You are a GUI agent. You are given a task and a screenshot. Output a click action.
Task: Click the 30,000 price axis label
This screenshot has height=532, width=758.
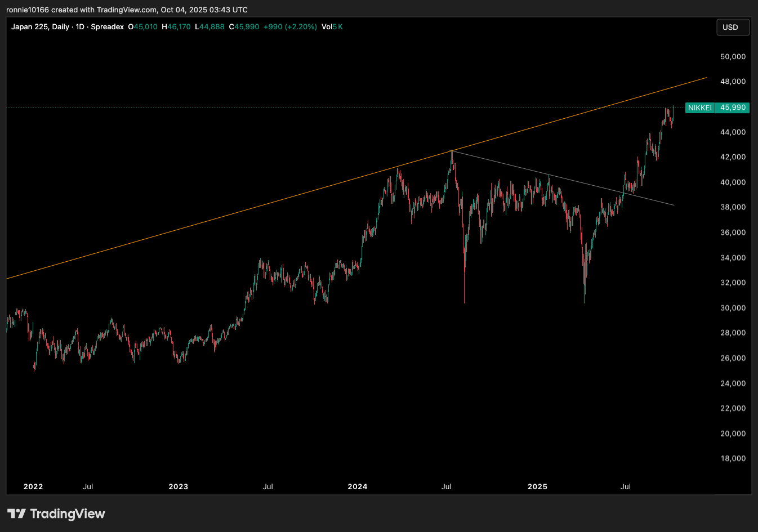[x=733, y=308]
